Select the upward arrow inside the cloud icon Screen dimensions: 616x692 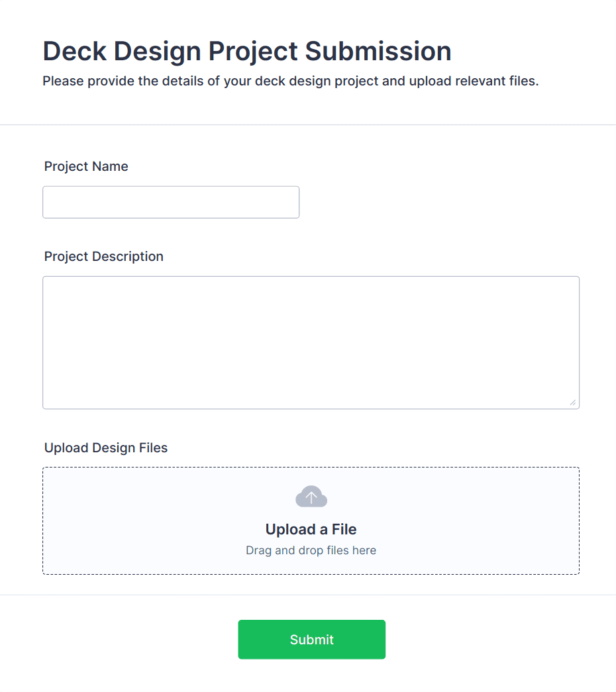point(311,496)
